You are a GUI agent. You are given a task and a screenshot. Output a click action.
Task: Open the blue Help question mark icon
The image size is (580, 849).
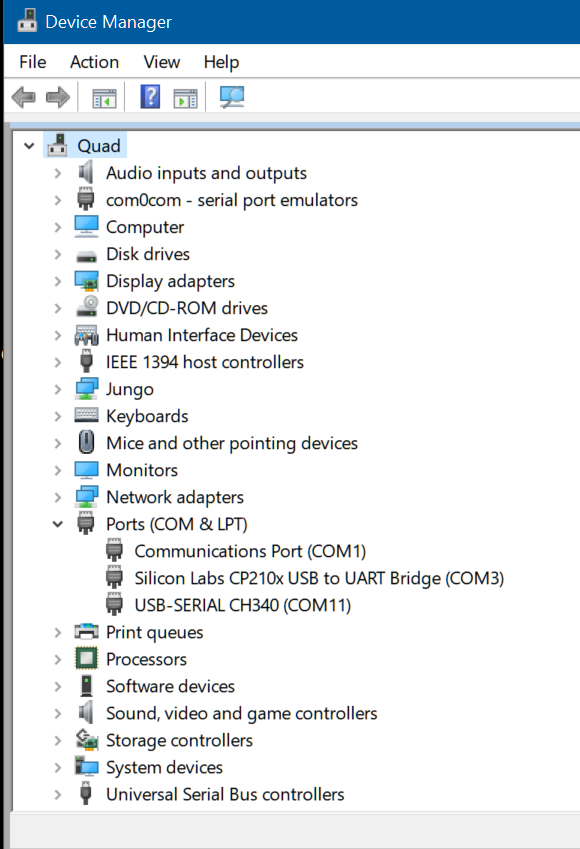[150, 97]
